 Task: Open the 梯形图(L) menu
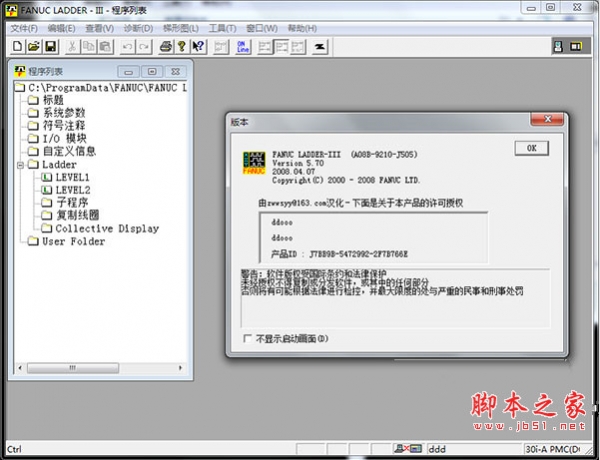point(181,28)
